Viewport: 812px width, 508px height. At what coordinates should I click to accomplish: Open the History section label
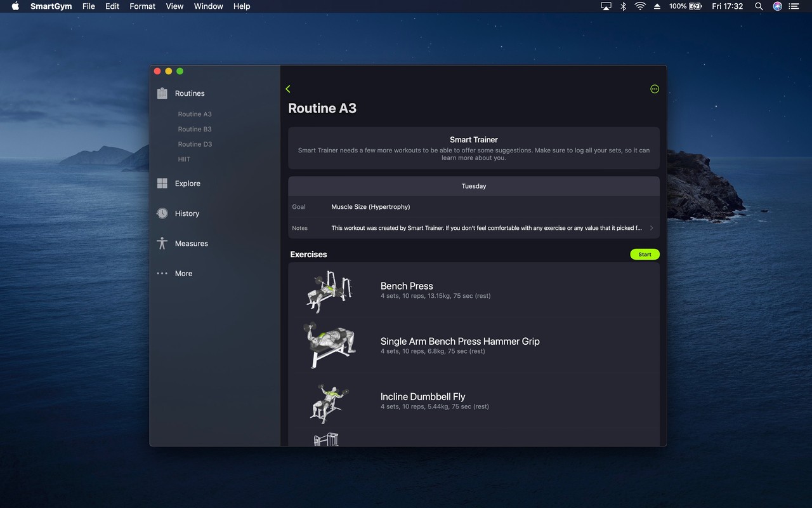pos(187,213)
